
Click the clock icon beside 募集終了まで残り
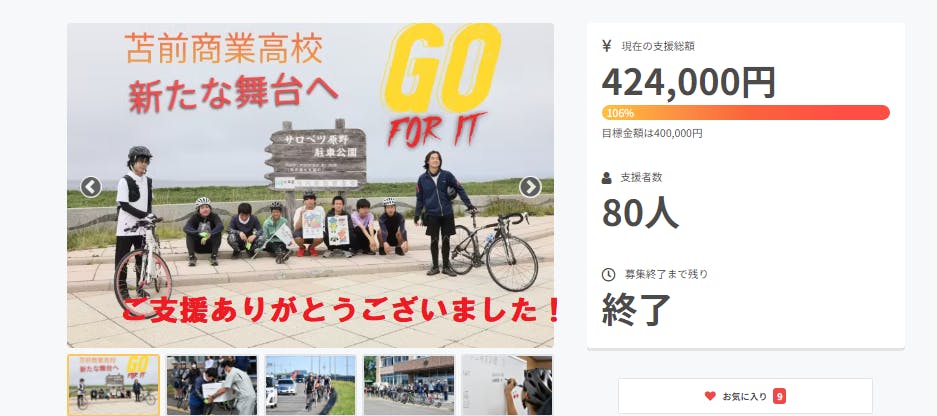click(608, 274)
